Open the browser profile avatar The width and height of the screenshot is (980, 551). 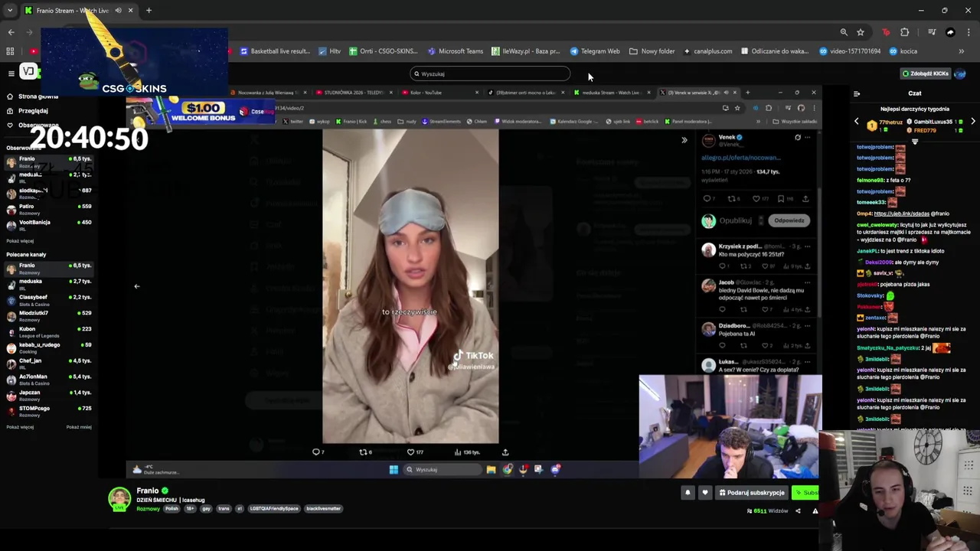pyautogui.click(x=950, y=32)
